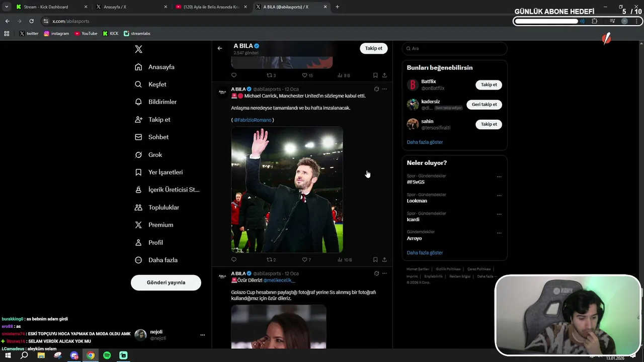This screenshot has height=362, width=644.
Task: Open Chrome extensions puzzle icon
Action: pos(595,21)
